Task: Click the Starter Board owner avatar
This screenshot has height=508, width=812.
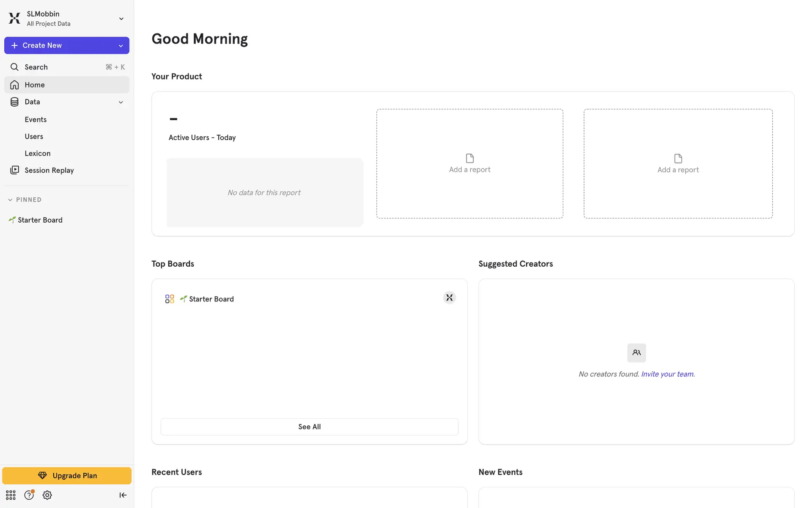Action: tap(449, 298)
